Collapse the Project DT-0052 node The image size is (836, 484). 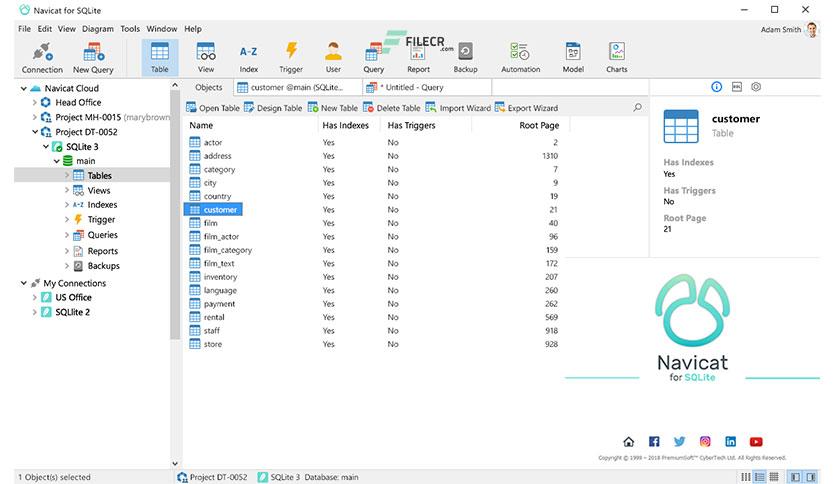pyautogui.click(x=35, y=132)
